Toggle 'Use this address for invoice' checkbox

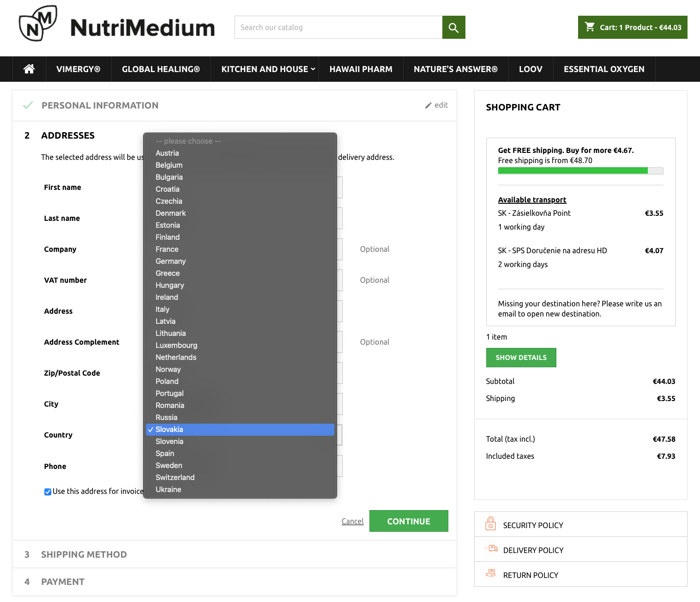pos(48,492)
